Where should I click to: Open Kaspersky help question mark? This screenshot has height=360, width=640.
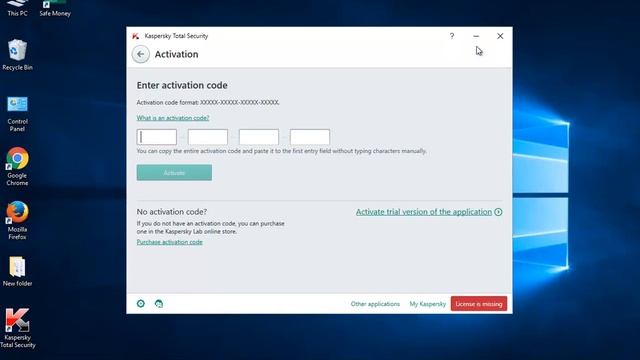pyautogui.click(x=452, y=36)
